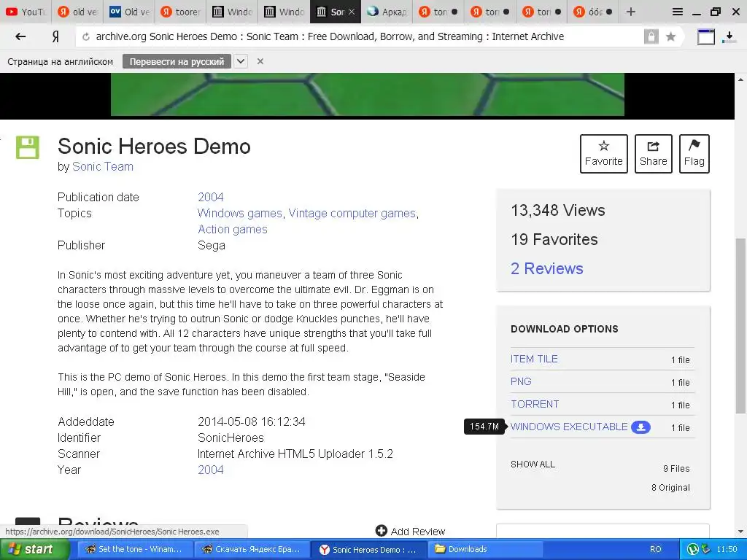Click the identifier value SonicHeroes
The width and height of the screenshot is (747, 560).
[231, 437]
